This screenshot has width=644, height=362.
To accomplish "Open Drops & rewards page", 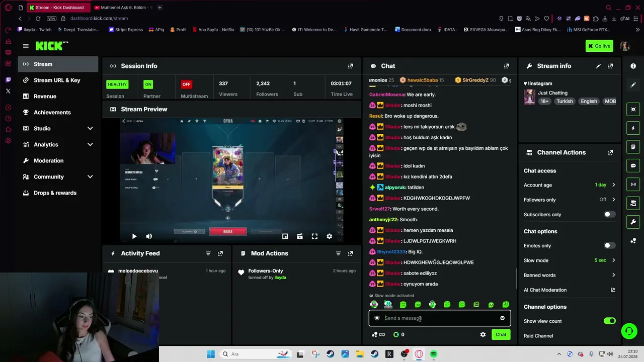I will [x=58, y=193].
